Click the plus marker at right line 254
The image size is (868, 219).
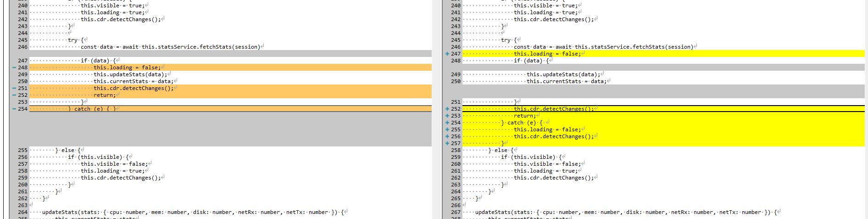point(447,123)
